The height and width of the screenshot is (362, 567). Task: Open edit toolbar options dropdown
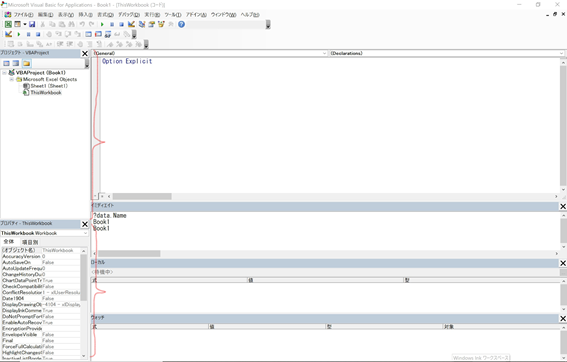click(x=146, y=44)
